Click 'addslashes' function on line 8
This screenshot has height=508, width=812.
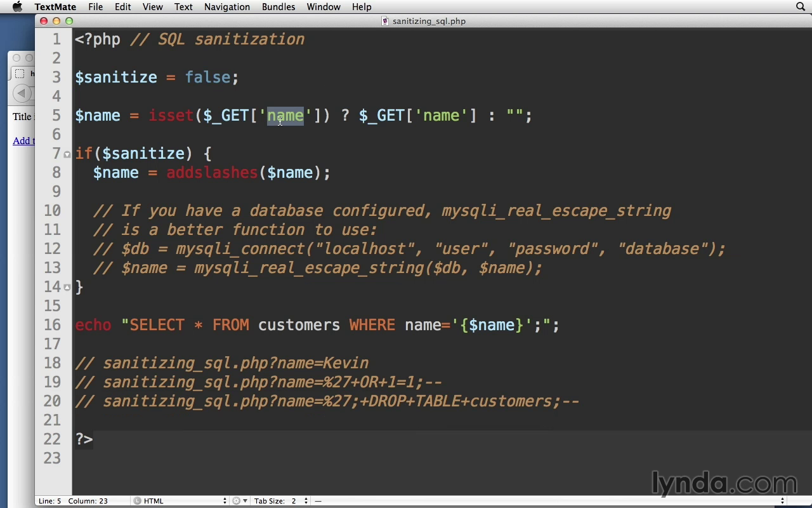tap(212, 173)
